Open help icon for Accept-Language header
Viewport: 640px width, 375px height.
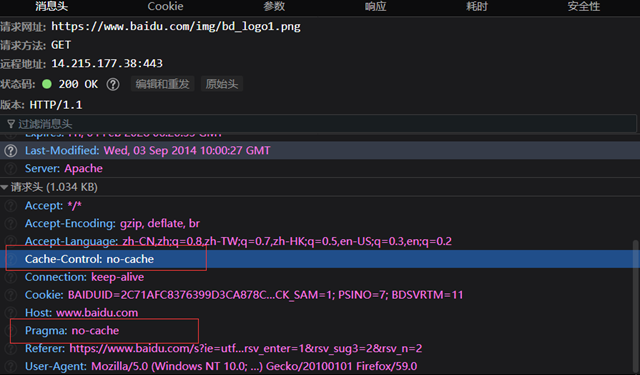[x=11, y=241]
